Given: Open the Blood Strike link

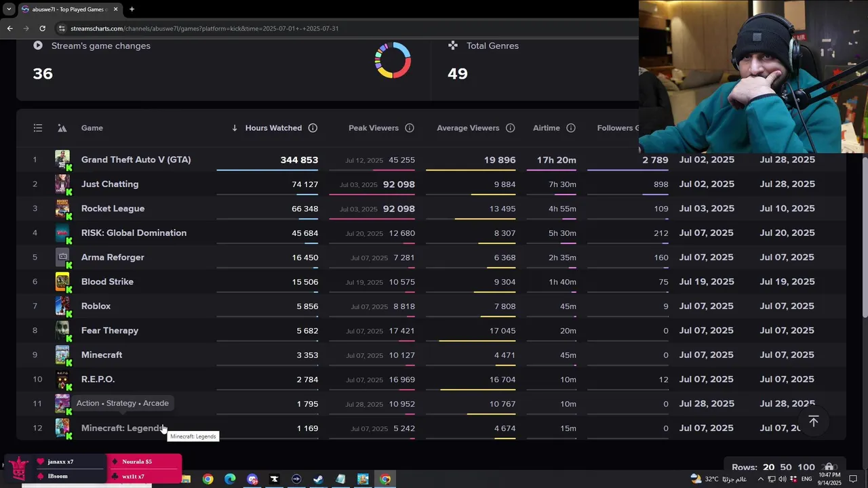Looking at the screenshot, I should tap(107, 282).
